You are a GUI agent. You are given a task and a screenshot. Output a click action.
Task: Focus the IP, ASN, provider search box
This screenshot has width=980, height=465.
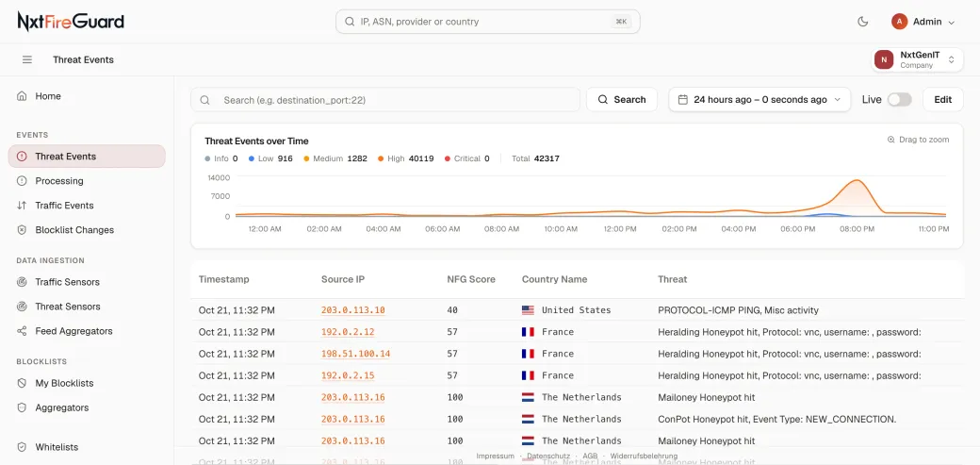pos(487,22)
